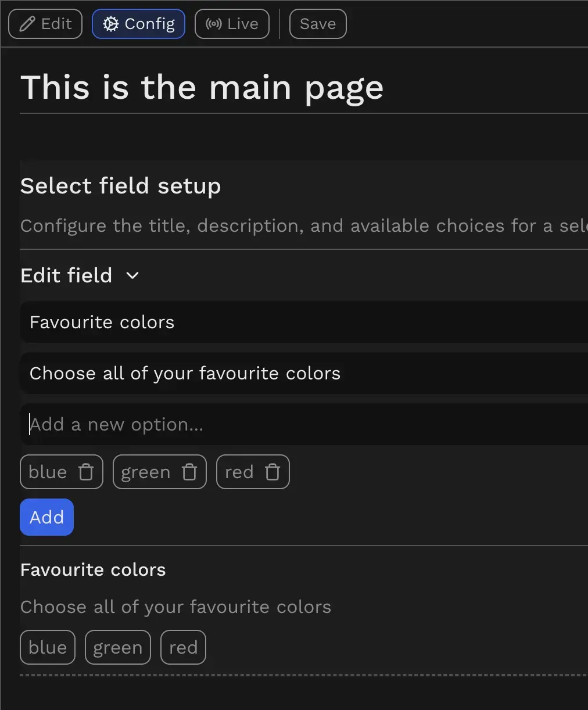Delete the blue option using its trash icon
This screenshot has height=710, width=588.
click(x=86, y=472)
